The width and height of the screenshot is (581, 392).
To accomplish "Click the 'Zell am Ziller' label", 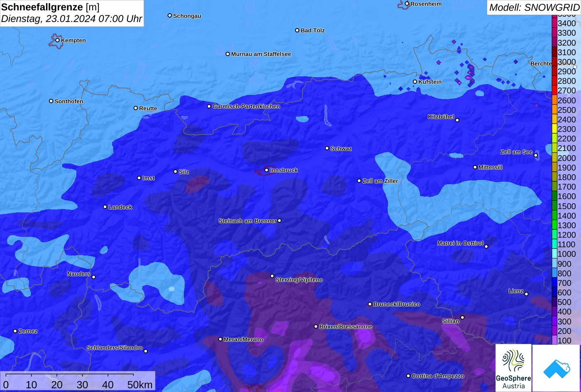I will point(380,181).
